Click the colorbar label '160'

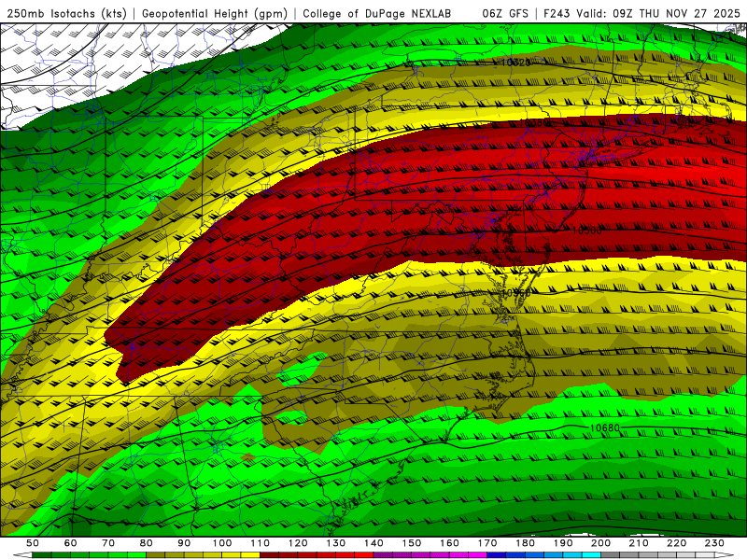pyautogui.click(x=449, y=543)
